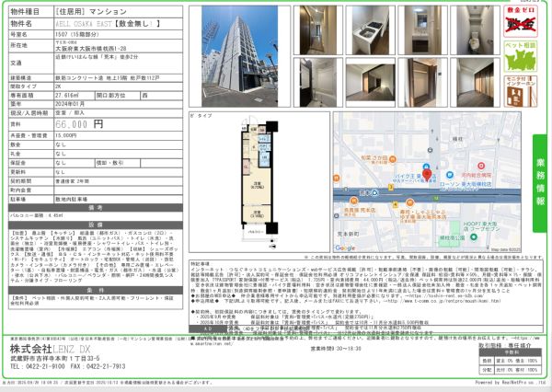552x392 pixels.
Task: Click the Powered by RealNetPro footer text
Action: 509,383
